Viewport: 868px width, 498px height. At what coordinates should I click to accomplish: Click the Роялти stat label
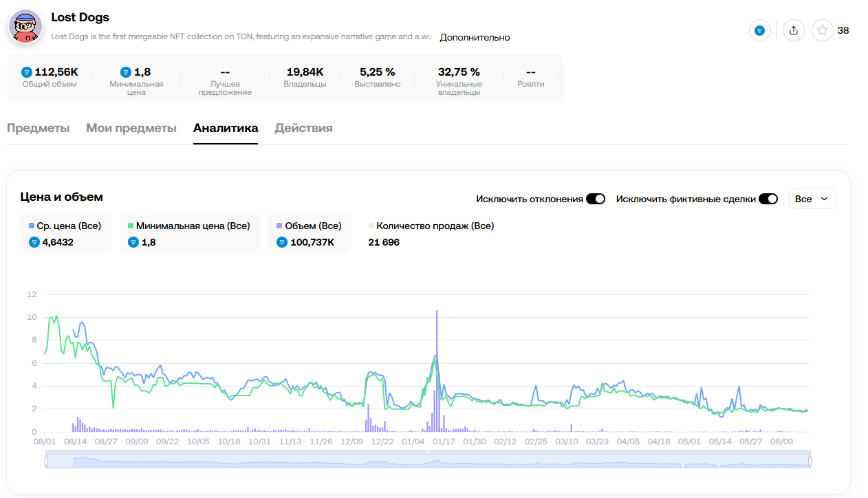pos(531,84)
